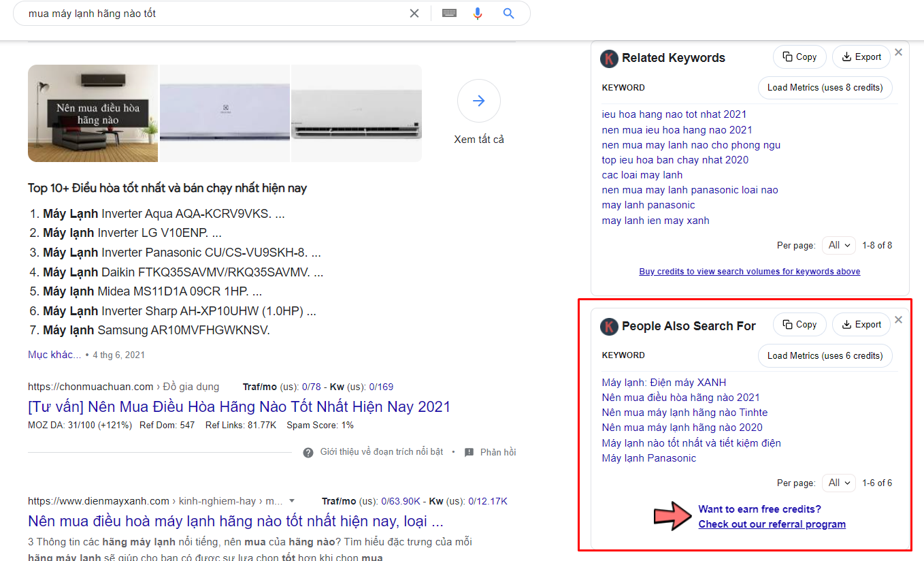The image size is (924, 561).
Task: Copy the Related Keywords list
Action: click(799, 57)
